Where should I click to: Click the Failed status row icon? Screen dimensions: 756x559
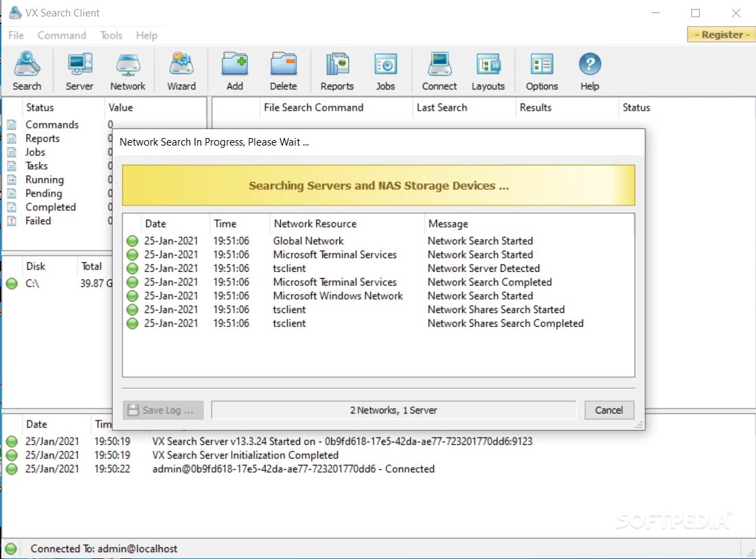click(12, 221)
